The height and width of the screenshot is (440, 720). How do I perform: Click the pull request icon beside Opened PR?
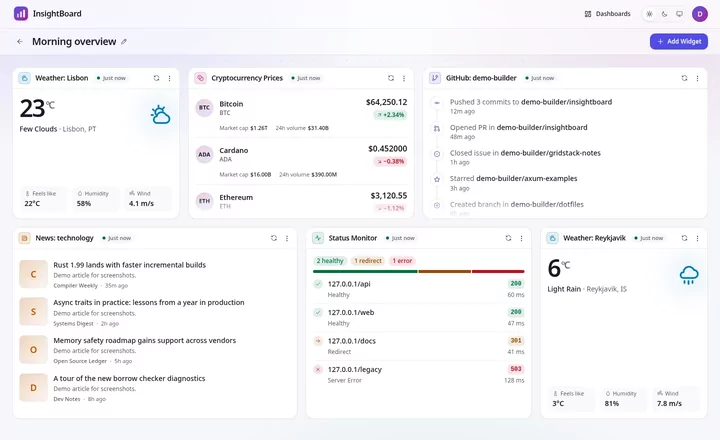(x=437, y=129)
